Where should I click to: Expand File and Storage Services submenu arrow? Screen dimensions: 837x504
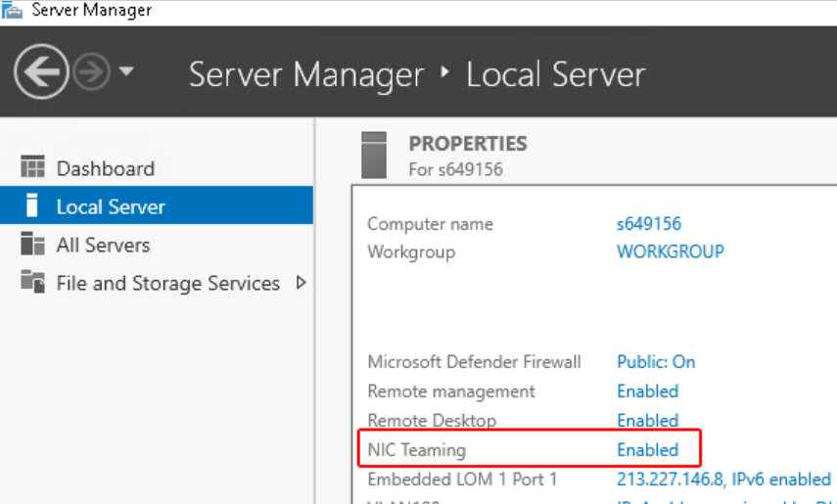pyautogui.click(x=301, y=283)
